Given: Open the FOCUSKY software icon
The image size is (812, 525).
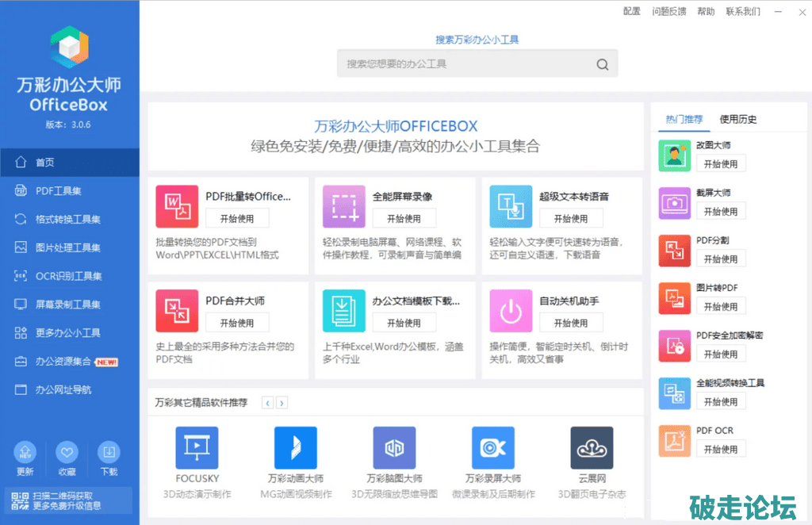Looking at the screenshot, I should 197,448.
